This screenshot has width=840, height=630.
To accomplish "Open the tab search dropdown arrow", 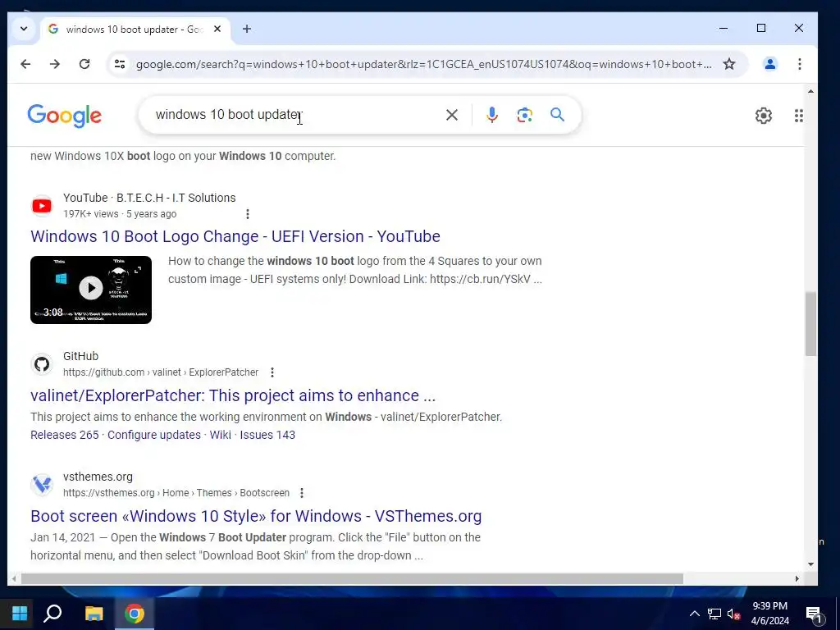I will (x=24, y=29).
